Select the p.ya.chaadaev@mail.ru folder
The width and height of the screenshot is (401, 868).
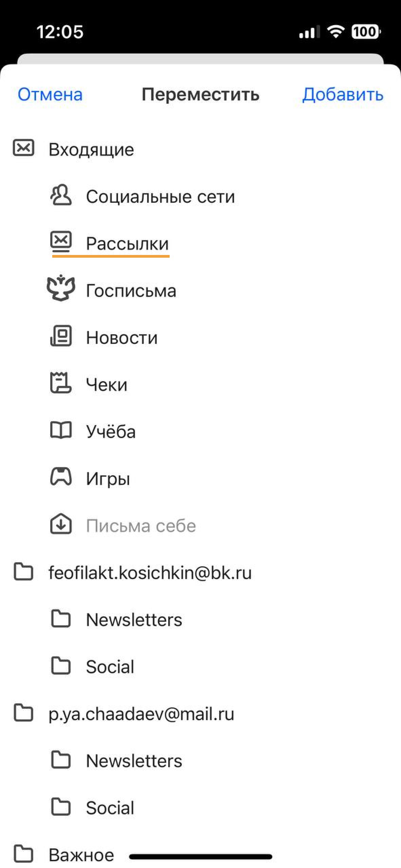[x=200, y=713]
